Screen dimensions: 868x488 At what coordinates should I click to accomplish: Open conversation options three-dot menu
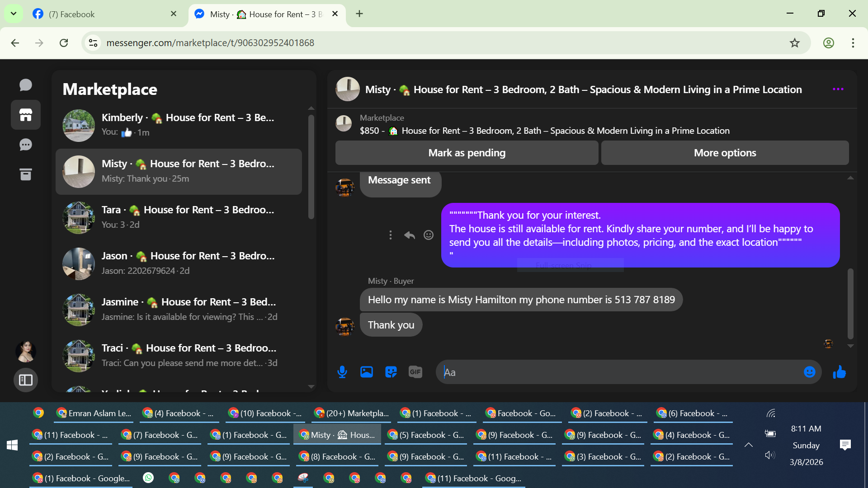point(838,89)
